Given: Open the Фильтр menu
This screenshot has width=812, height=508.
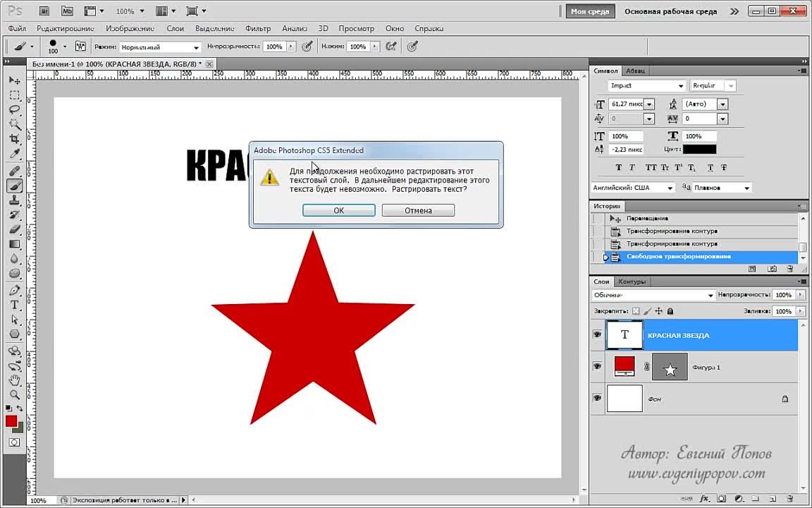Looking at the screenshot, I should [x=258, y=28].
